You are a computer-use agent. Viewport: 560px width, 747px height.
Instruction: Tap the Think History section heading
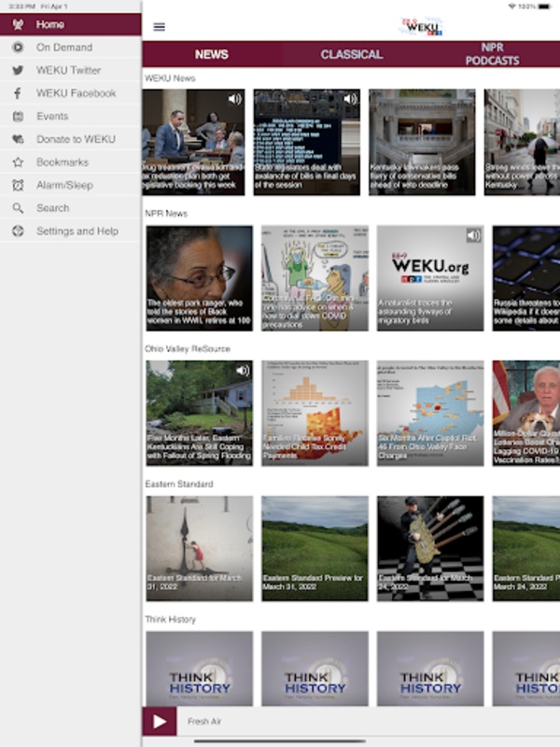click(x=171, y=619)
